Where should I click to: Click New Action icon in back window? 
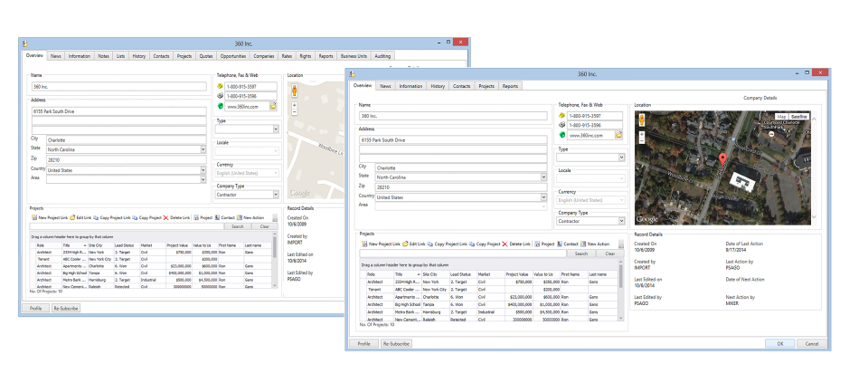(x=239, y=218)
